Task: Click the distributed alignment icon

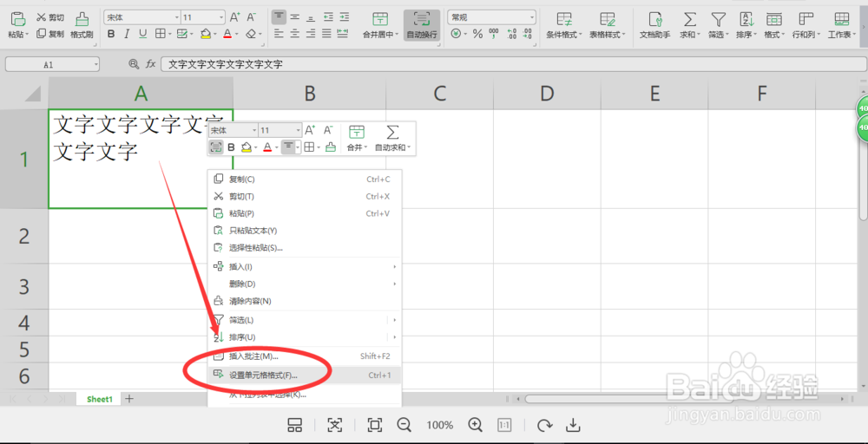Action: pos(343,34)
